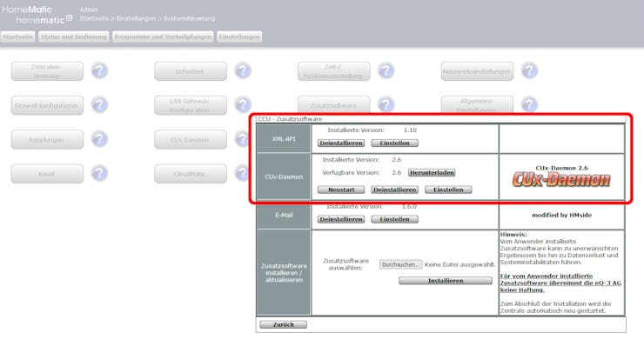
Task: Open help icon beside Zusatzsoftware button
Action: [386, 104]
